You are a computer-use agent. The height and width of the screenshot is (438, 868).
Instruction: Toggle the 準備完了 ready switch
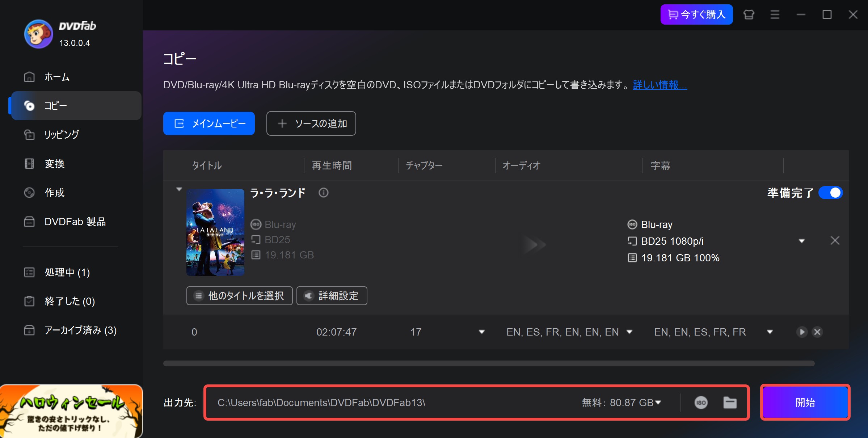click(x=830, y=193)
